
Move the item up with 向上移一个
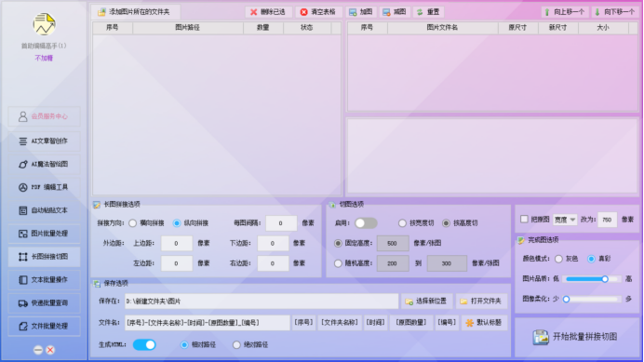[564, 12]
